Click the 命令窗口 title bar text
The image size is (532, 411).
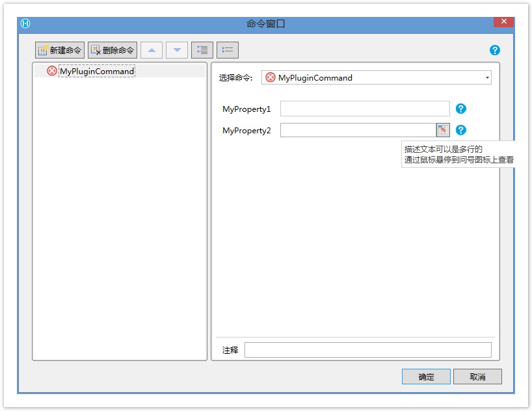coord(266,24)
